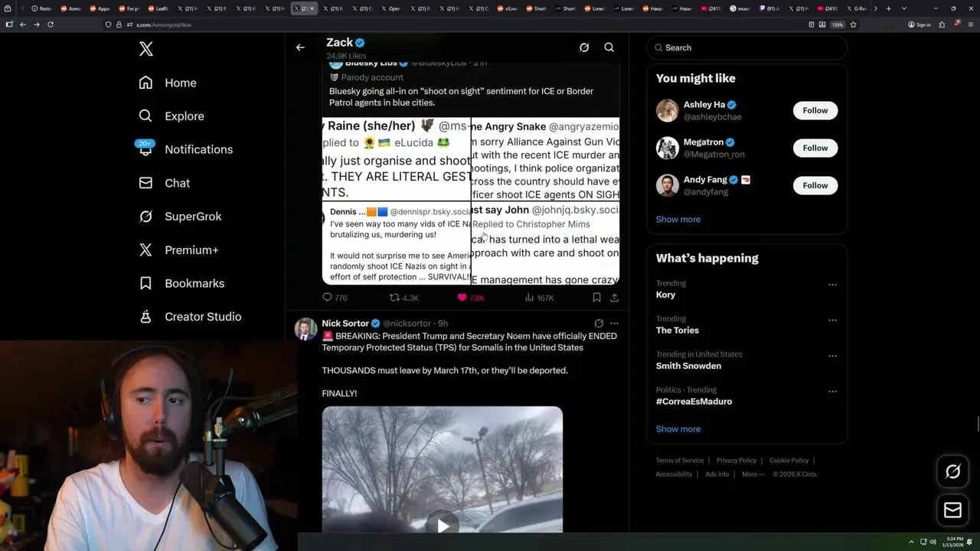This screenshot has width=980, height=551.
Task: Open Megatron's profile name
Action: coord(703,142)
